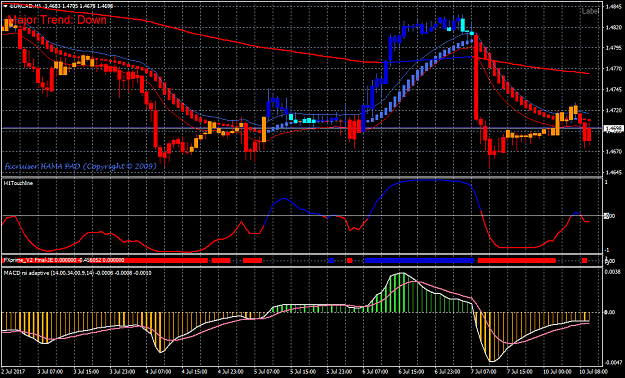Click the '7 Jul 07:00' time axis label

click(483, 371)
